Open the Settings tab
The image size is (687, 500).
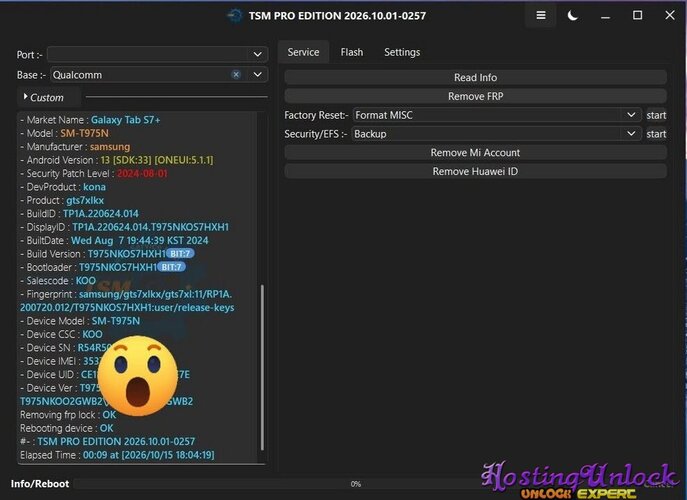402,52
